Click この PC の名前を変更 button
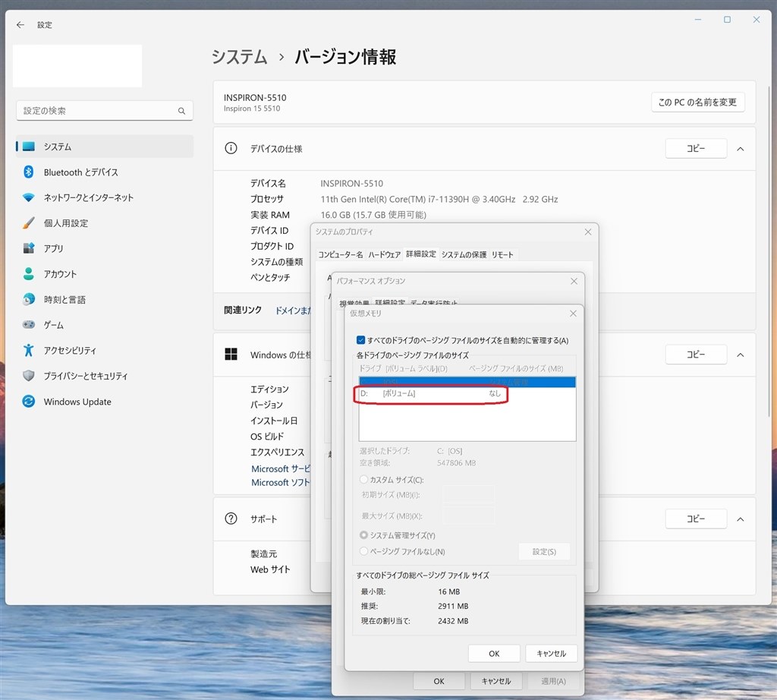The width and height of the screenshot is (777, 700). pyautogui.click(x=698, y=102)
